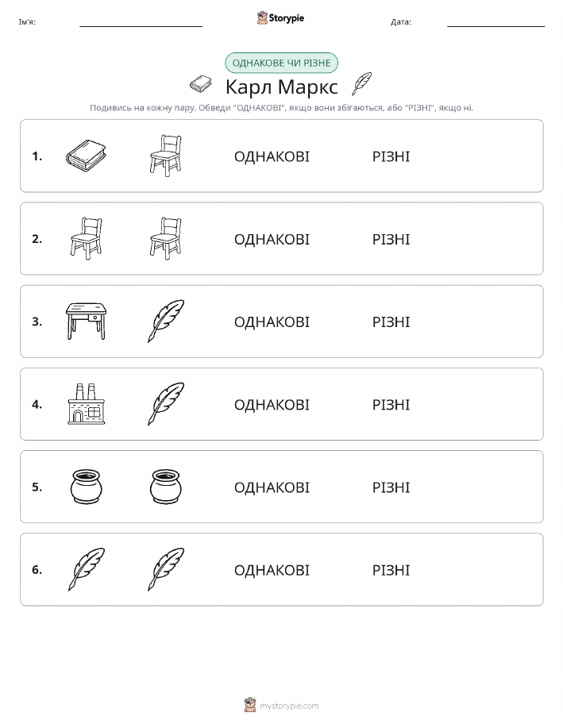Pick РІЗНІ in row 4
Image resolution: width=563 pixels, height=728 pixels.
click(x=391, y=404)
